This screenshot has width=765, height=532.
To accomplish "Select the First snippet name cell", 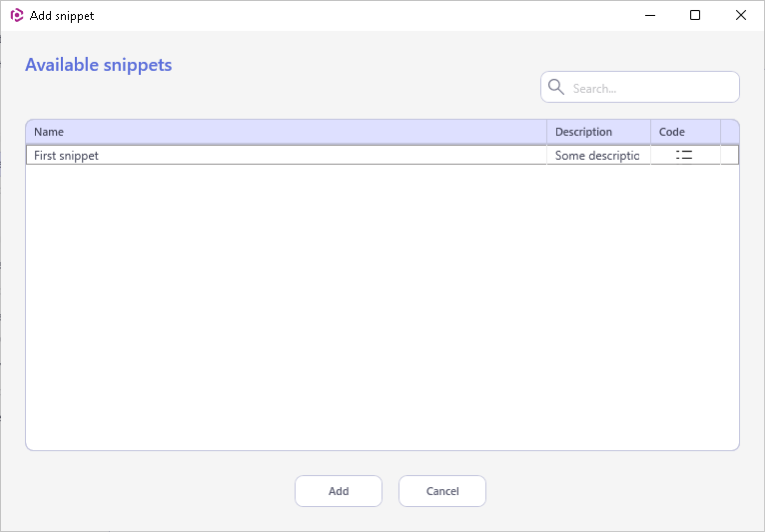I will click(x=287, y=155).
